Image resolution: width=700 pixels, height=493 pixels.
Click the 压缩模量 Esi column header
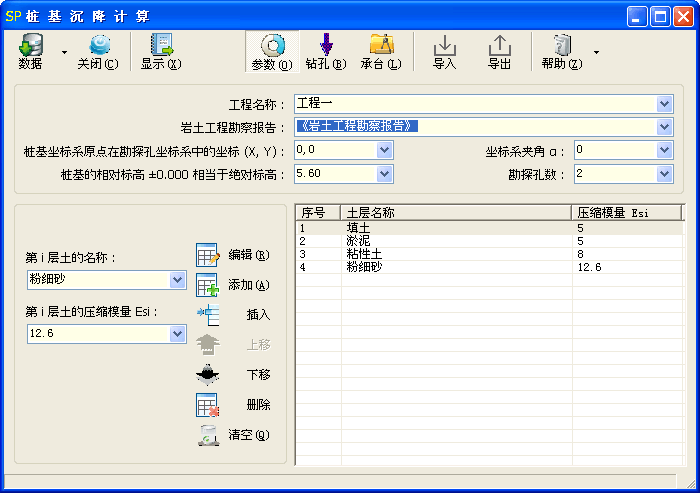click(x=627, y=213)
